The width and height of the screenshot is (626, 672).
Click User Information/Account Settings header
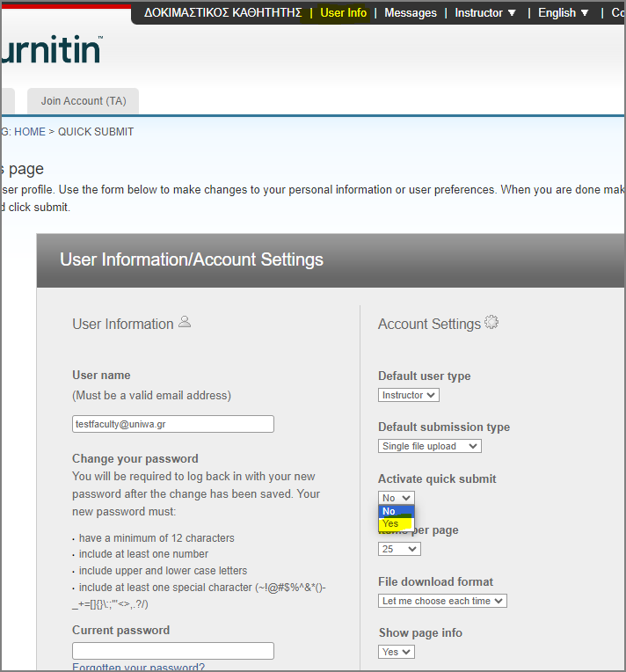192,259
